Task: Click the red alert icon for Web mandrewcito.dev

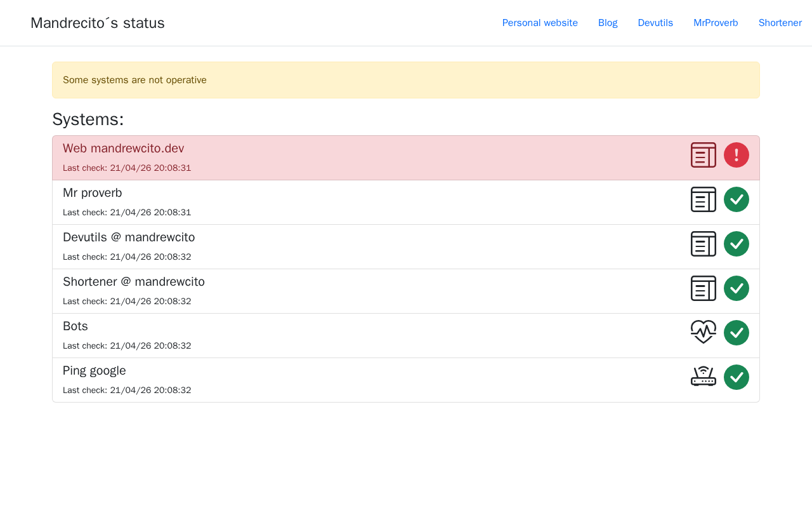Action: click(737, 155)
